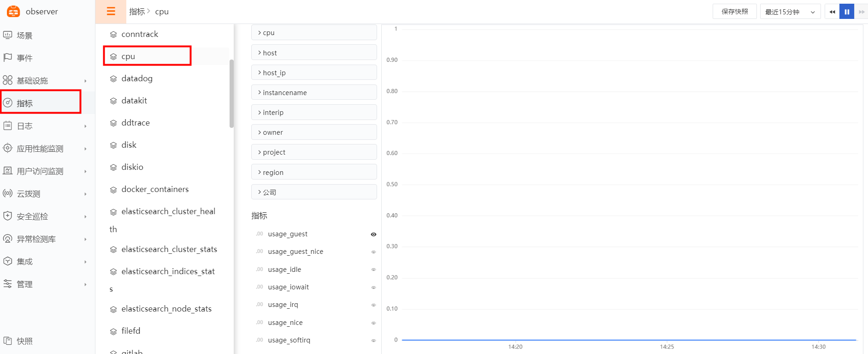The height and width of the screenshot is (354, 868).
Task: Open the 快照 snapshot sidebar icon
Action: [8, 341]
